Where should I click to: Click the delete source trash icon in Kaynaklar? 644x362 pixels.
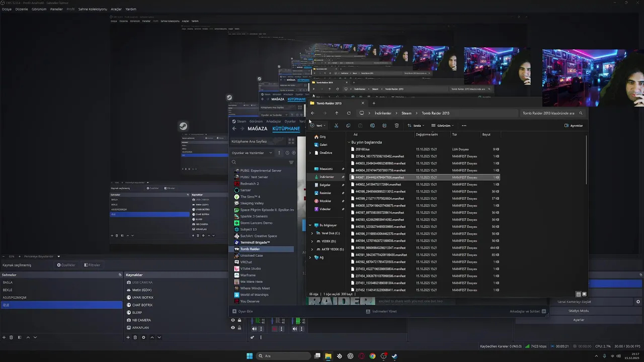(135, 337)
